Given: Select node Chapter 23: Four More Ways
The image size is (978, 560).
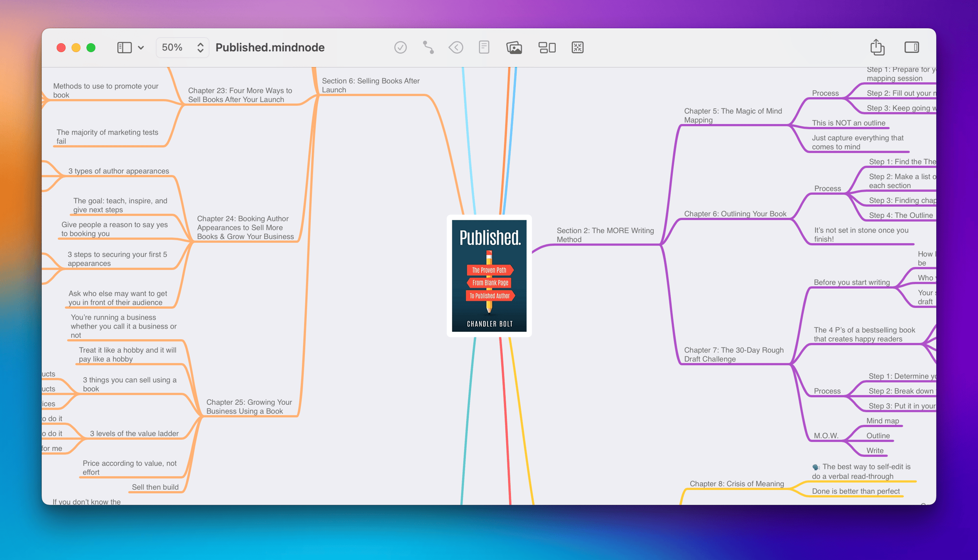Looking at the screenshot, I should [240, 95].
